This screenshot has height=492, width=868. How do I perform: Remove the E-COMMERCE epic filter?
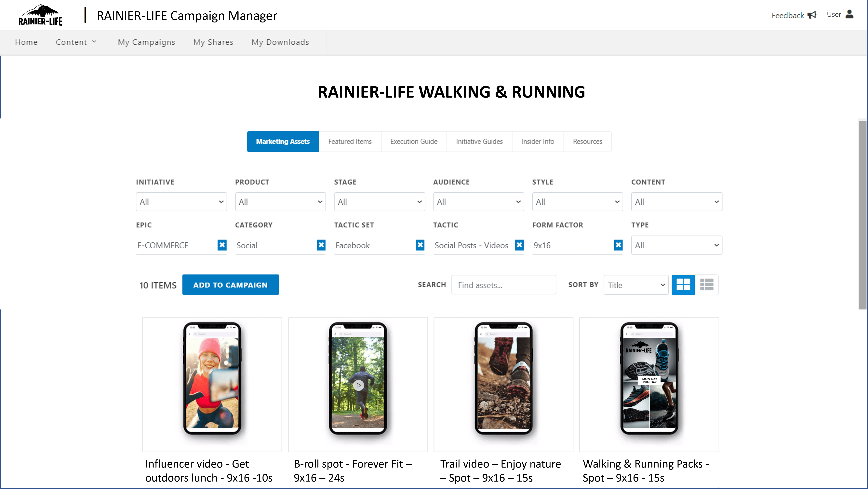tap(222, 245)
